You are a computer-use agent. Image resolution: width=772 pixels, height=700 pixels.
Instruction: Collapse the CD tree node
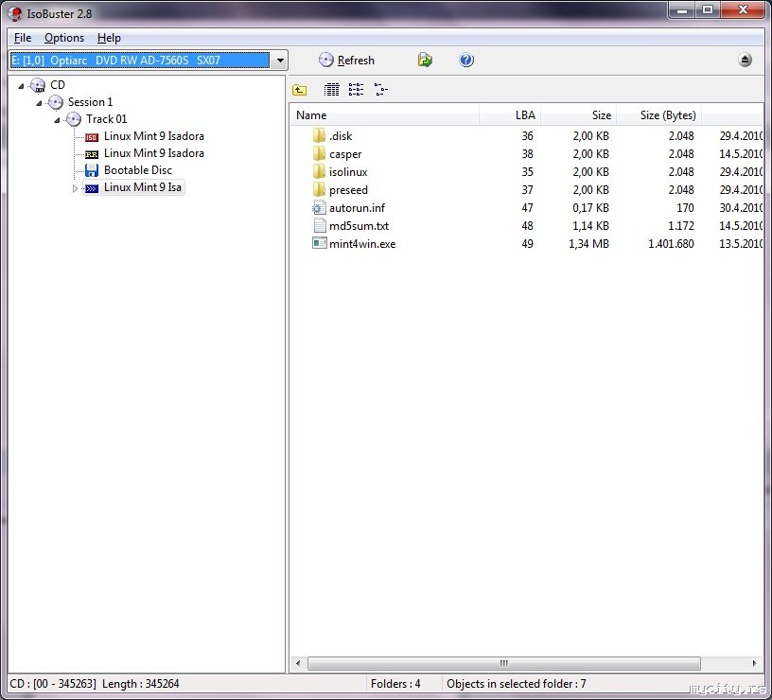coord(21,86)
